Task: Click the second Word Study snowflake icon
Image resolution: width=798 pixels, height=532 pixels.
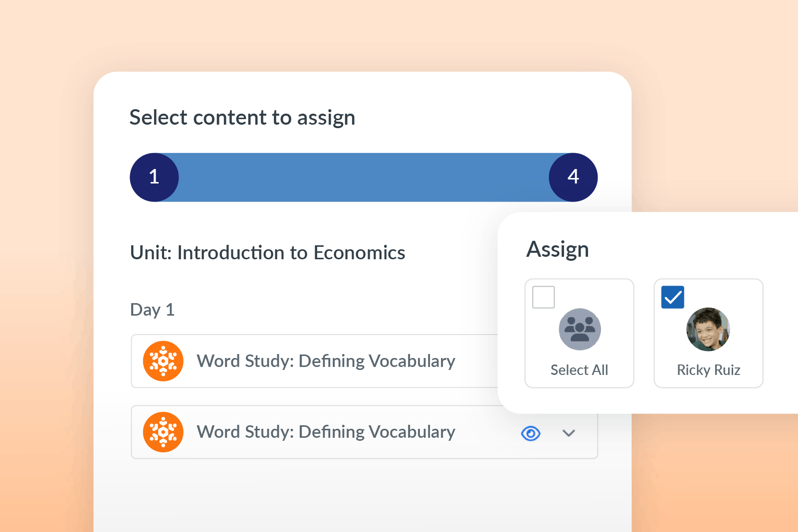Action: (163, 432)
